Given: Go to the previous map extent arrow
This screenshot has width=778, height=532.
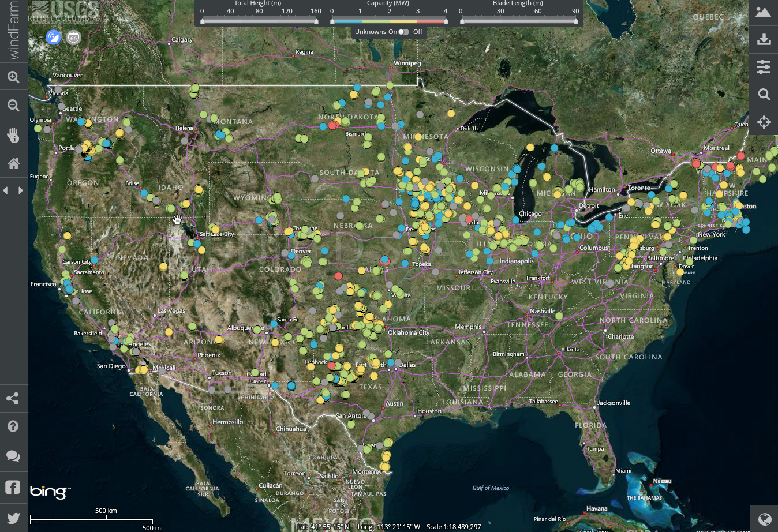Looking at the screenshot, I should click(6, 190).
